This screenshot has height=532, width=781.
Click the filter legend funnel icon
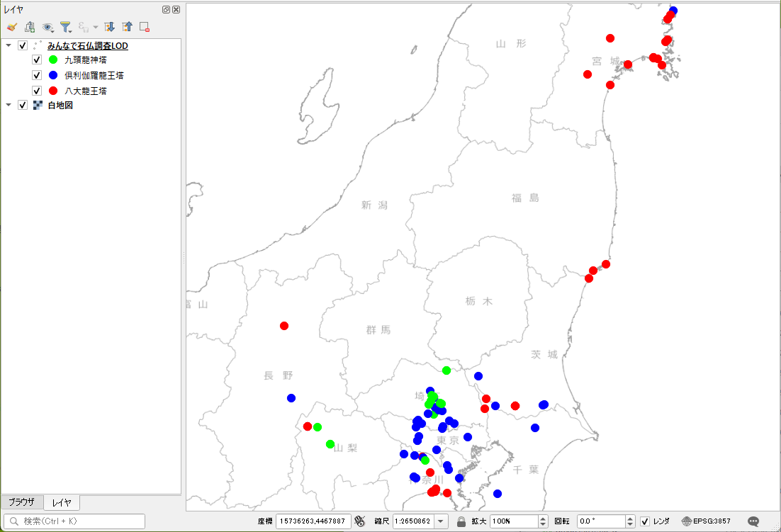pyautogui.click(x=65, y=27)
